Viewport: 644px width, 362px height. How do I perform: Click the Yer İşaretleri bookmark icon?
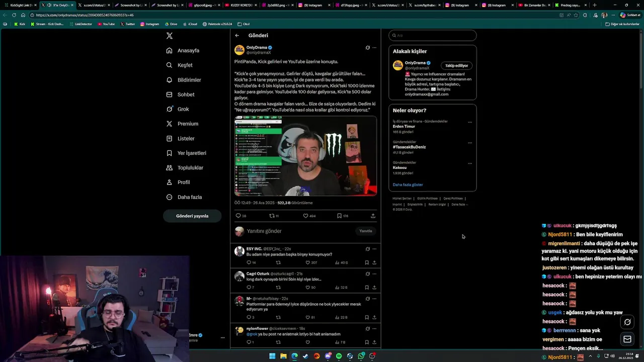[x=170, y=153]
